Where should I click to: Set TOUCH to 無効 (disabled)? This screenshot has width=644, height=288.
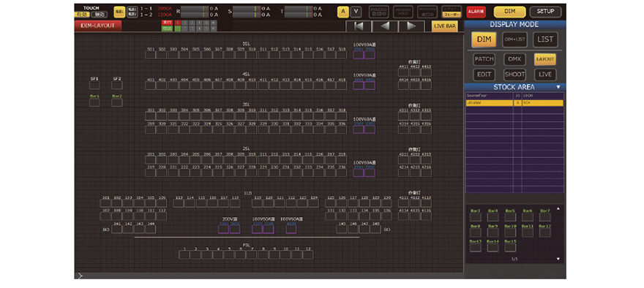pyautogui.click(x=99, y=15)
